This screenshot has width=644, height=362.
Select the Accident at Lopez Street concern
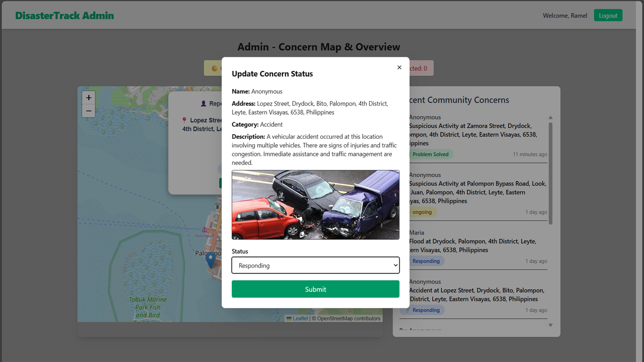click(x=476, y=295)
